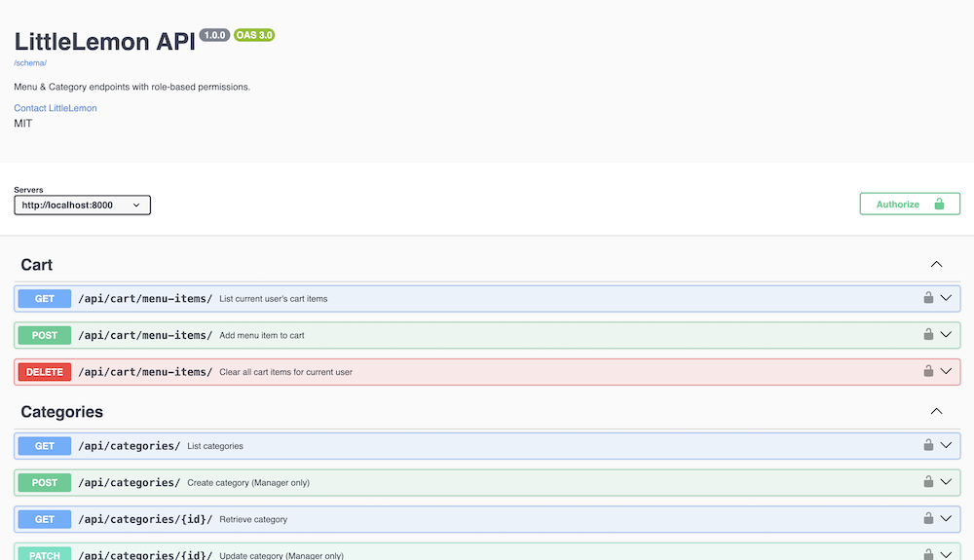The image size is (974, 560).
Task: Collapse the Cart section
Action: pos(936,264)
